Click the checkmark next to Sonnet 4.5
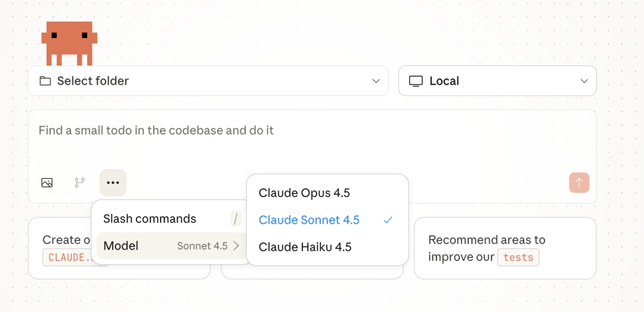Screen dimensions: 644x312 tap(388, 220)
